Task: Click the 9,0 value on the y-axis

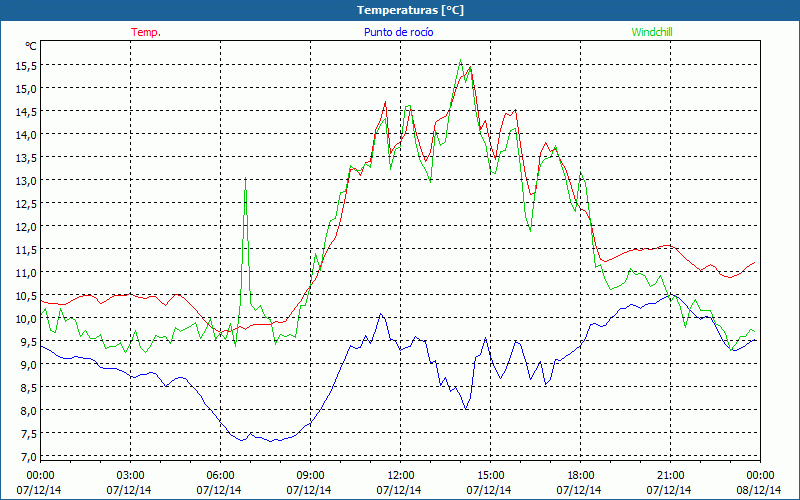Action: coord(28,364)
